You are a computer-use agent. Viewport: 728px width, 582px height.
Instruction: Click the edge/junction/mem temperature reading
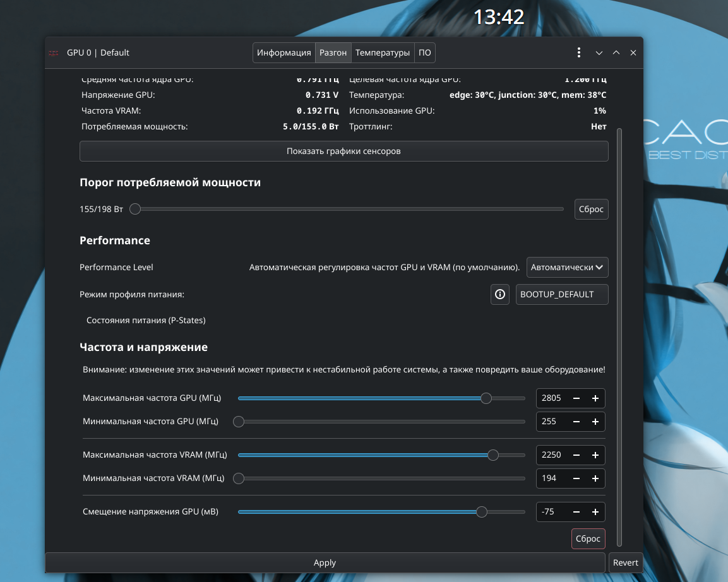[528, 95]
